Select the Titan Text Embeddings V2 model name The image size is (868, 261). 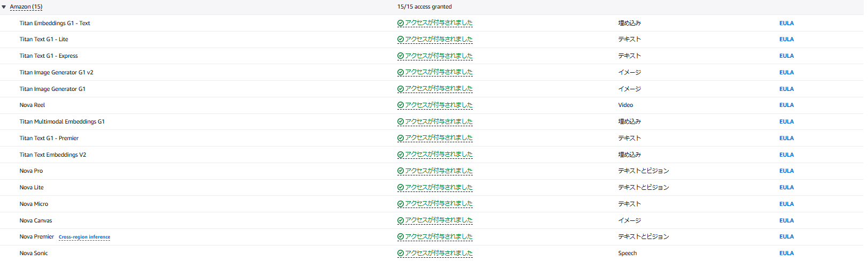pyautogui.click(x=53, y=155)
